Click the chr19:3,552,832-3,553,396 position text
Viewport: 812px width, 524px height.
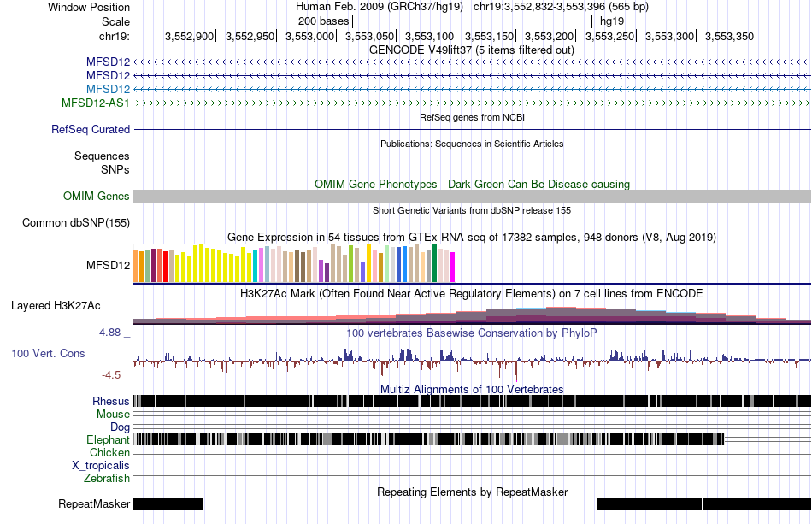[561, 7]
